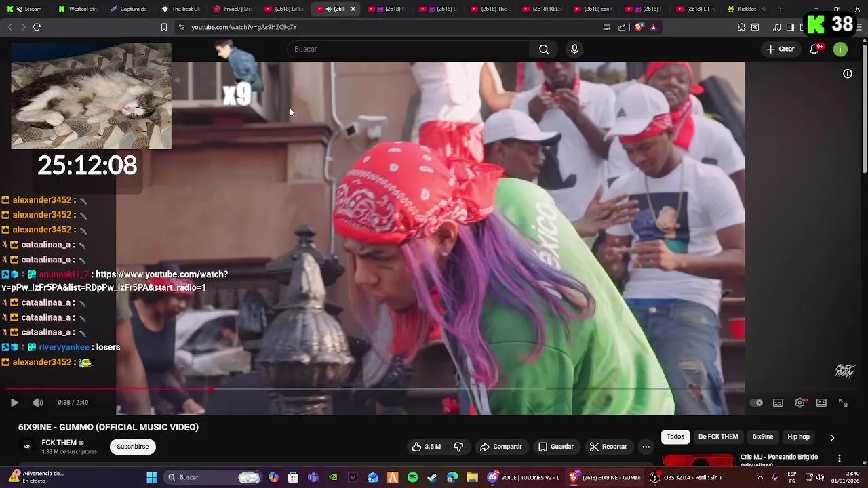Open video player settings gear
Image resolution: width=868 pixels, height=488 pixels.
click(800, 403)
